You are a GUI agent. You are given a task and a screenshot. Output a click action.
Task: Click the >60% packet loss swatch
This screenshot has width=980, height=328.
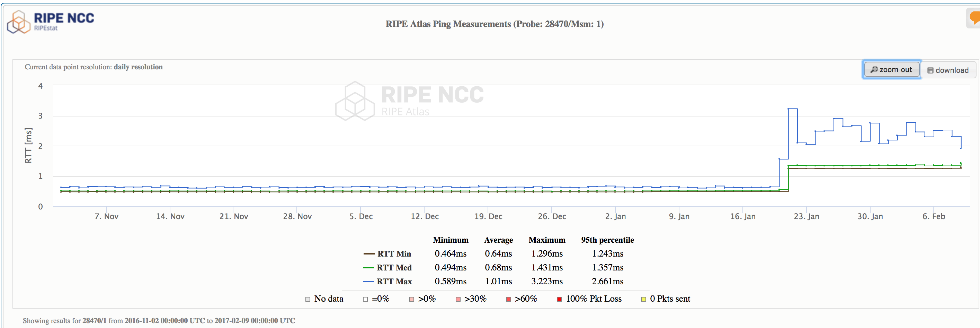click(x=509, y=299)
